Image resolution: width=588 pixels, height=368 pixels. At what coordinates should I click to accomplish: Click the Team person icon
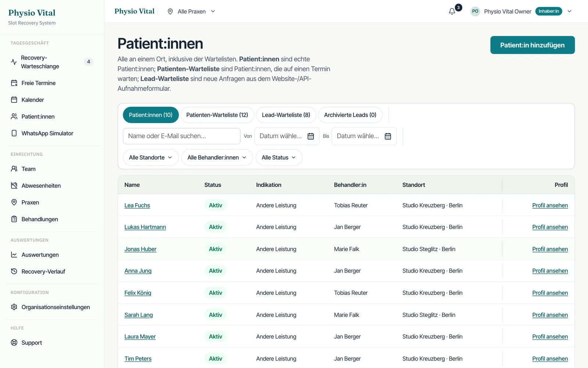click(14, 169)
